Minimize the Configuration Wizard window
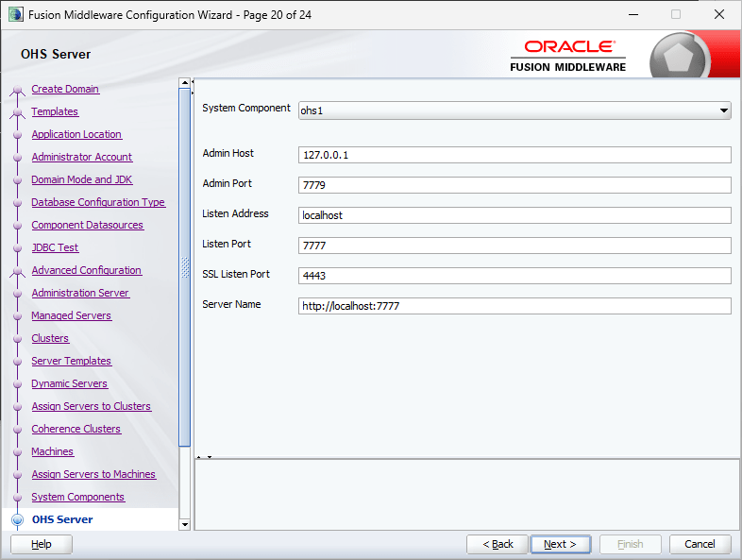 633,15
